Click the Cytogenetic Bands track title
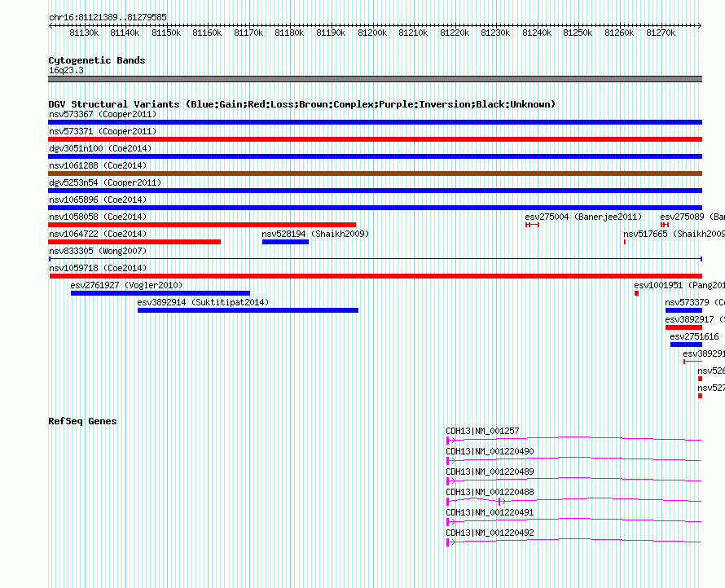The width and height of the screenshot is (725, 588). (x=97, y=60)
